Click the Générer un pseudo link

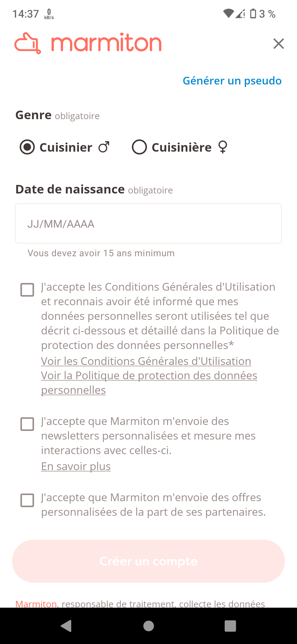(x=232, y=81)
